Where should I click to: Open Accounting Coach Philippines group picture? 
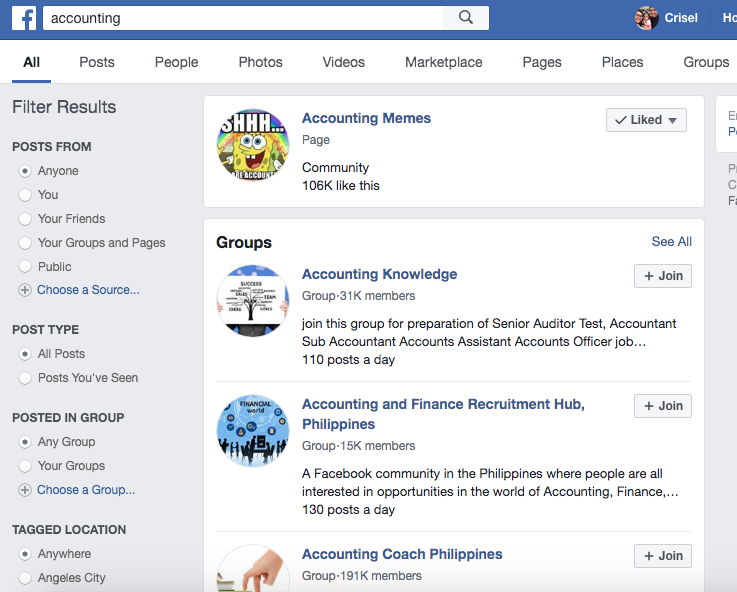click(x=253, y=569)
